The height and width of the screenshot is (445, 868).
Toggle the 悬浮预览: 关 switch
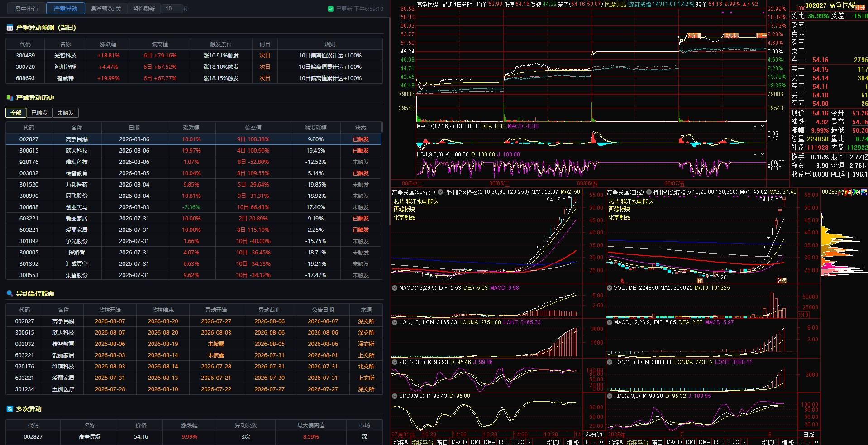pyautogui.click(x=106, y=9)
